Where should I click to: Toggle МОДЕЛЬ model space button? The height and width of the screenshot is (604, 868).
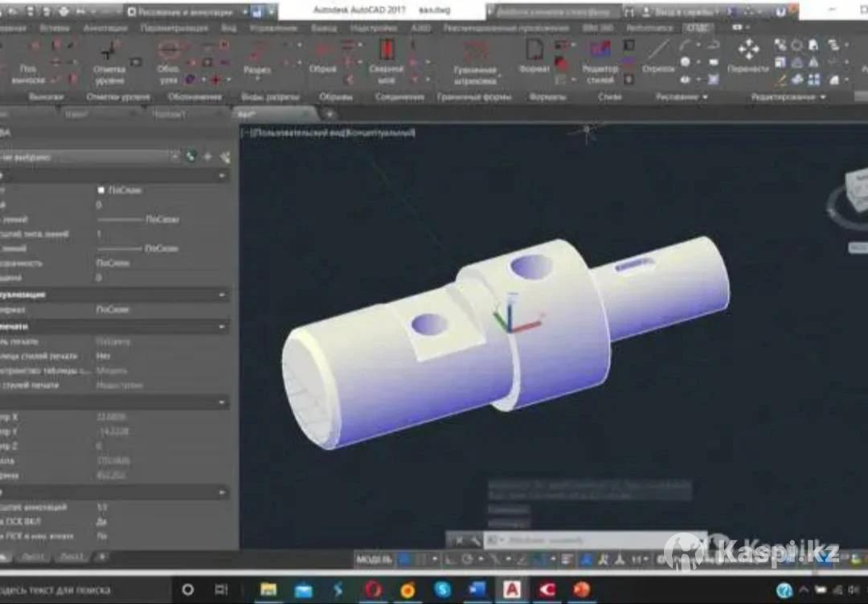pos(375,559)
